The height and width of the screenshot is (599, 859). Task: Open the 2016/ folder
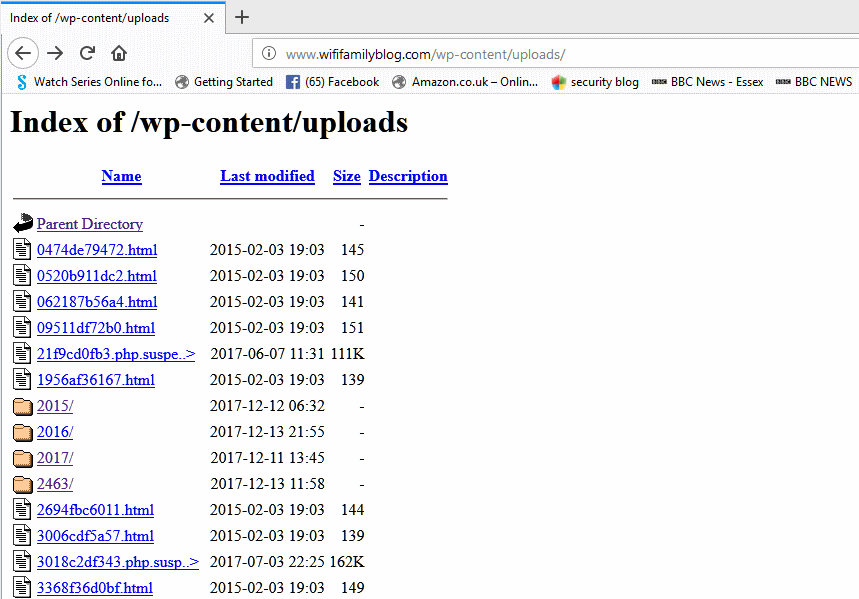point(55,432)
